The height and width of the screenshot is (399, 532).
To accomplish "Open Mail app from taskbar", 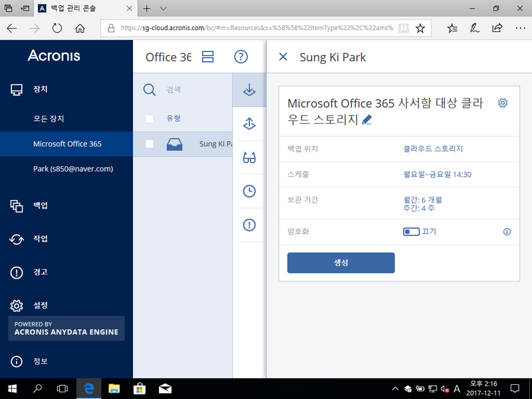I will (165, 388).
